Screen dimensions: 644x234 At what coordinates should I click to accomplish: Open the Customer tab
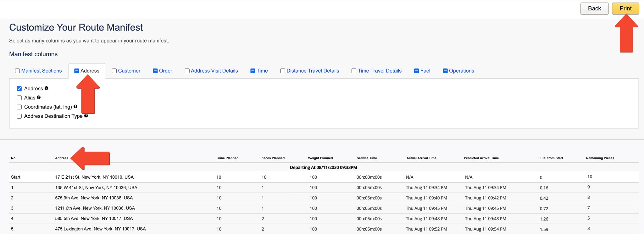click(x=129, y=71)
